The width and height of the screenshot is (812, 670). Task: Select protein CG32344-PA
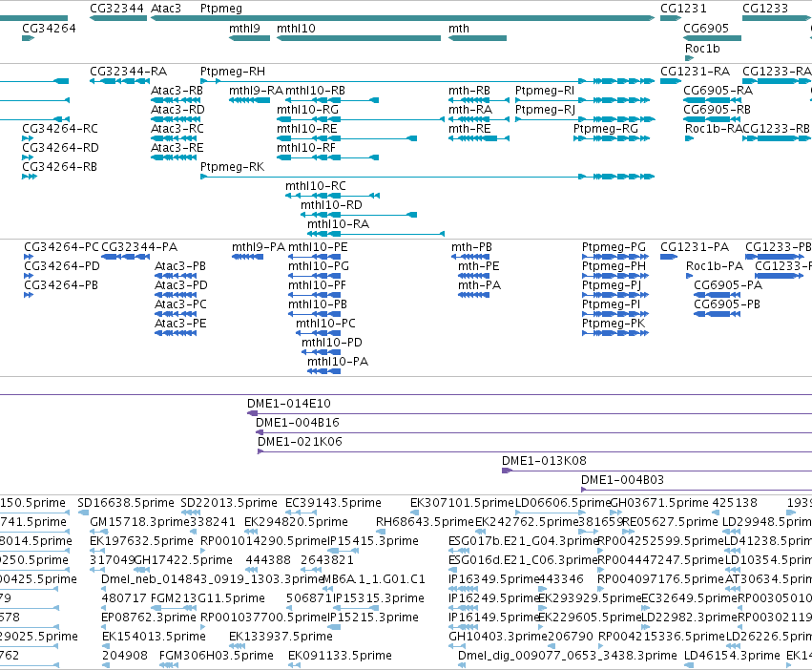tap(125, 257)
